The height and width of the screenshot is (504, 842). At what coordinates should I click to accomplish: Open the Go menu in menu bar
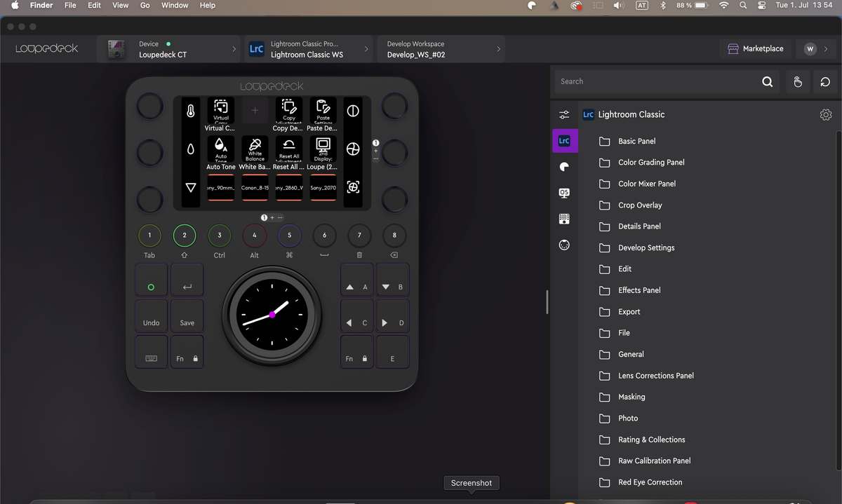click(145, 5)
